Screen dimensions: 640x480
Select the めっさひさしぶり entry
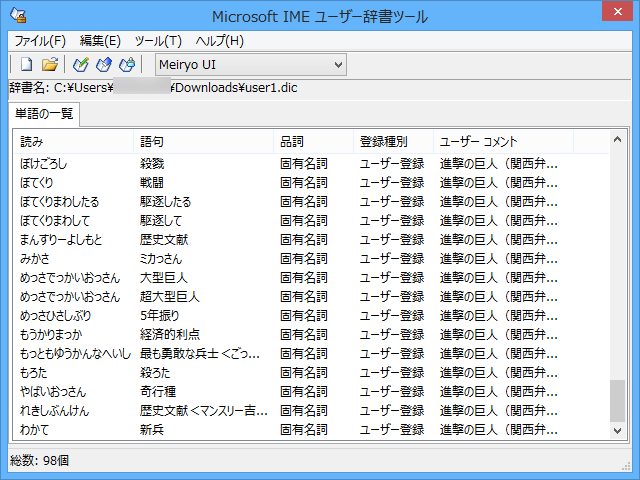point(56,316)
